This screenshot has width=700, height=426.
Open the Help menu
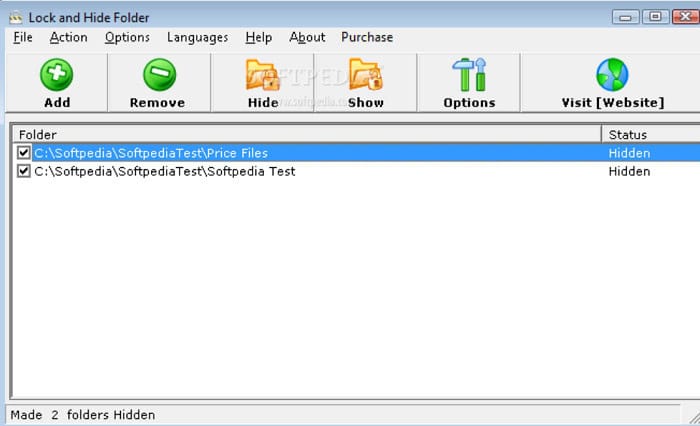[x=258, y=38]
